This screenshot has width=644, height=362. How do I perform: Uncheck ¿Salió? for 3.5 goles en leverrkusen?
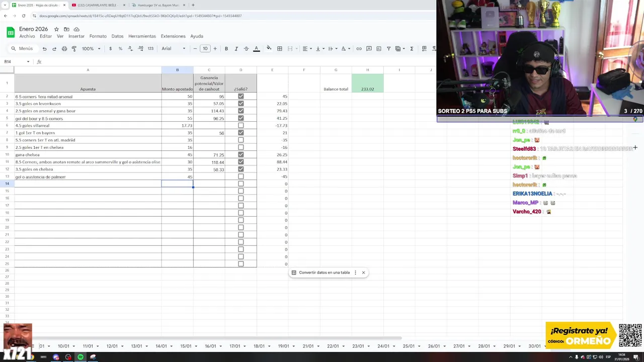pyautogui.click(x=240, y=104)
